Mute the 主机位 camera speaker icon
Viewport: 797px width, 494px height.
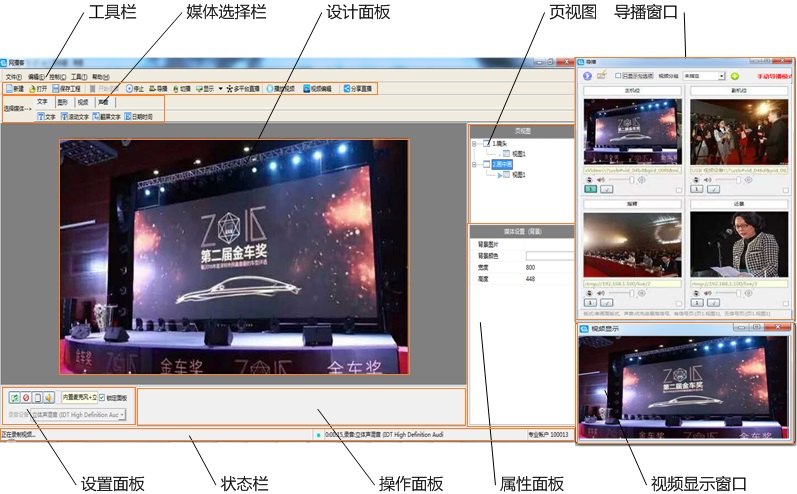click(601, 180)
